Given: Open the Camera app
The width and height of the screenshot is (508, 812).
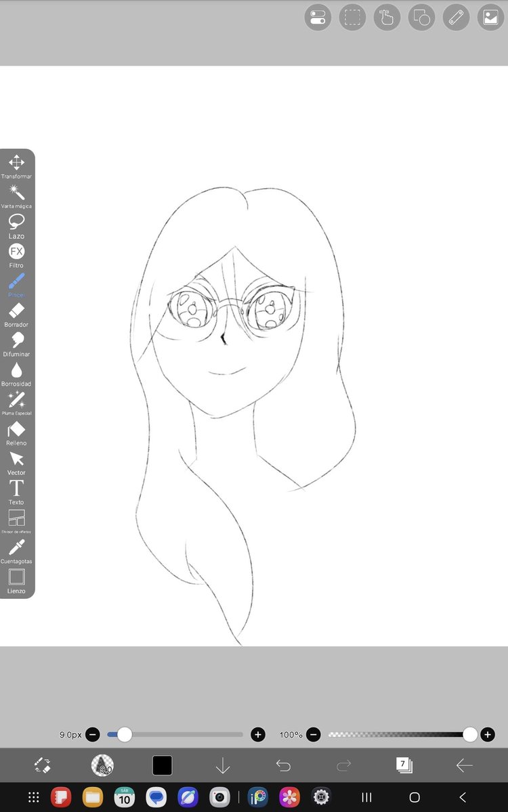Looking at the screenshot, I should (219, 797).
